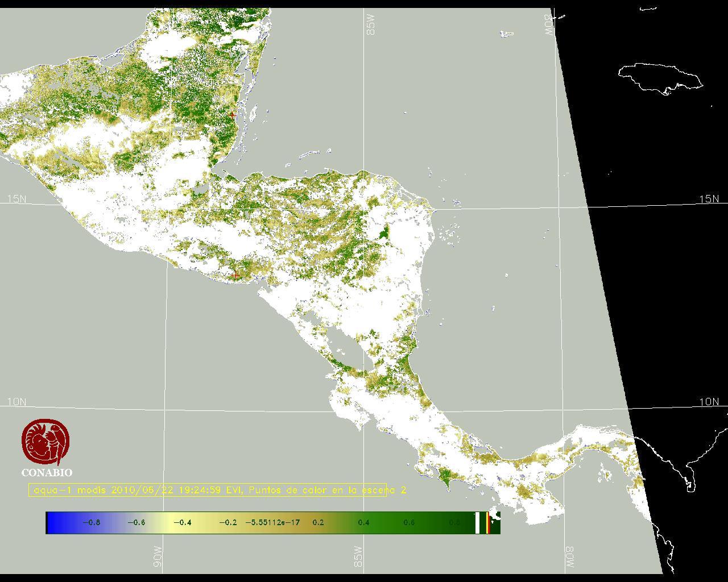The height and width of the screenshot is (582, 728).
Task: Click the left 15N latitude label
Action: click(16, 199)
